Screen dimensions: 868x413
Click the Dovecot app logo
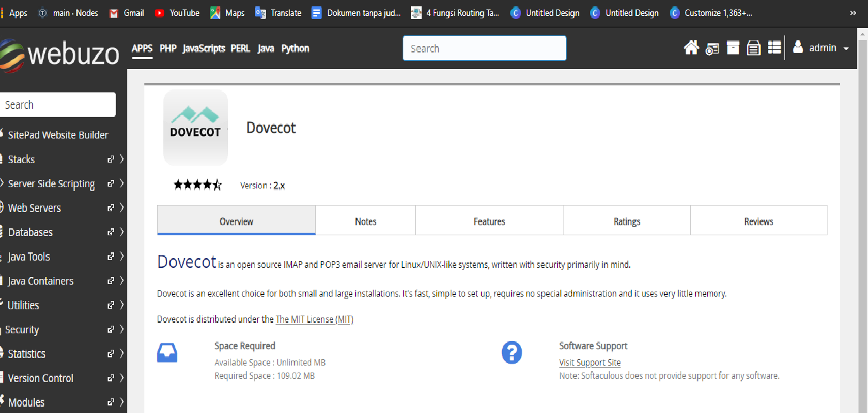(196, 127)
